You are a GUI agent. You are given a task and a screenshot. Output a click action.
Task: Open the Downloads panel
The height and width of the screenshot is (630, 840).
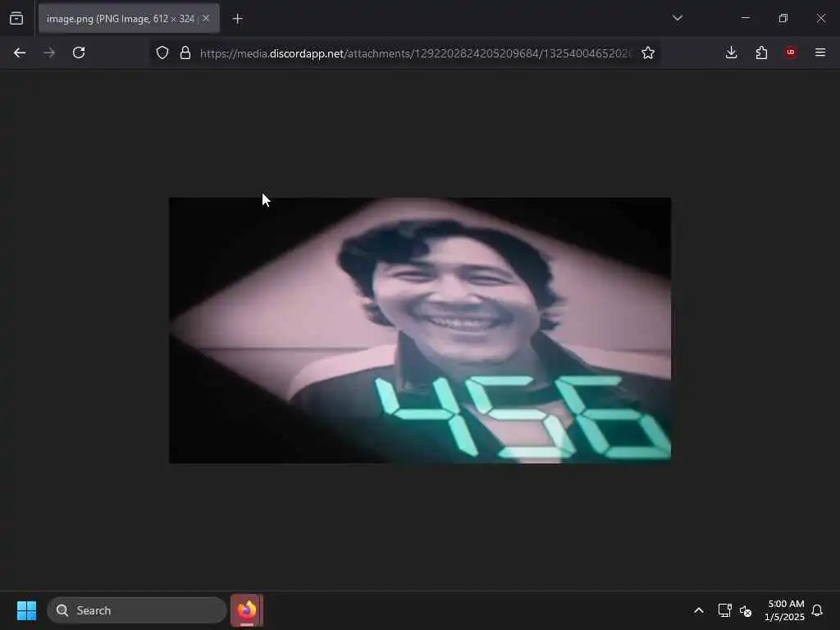pos(731,52)
